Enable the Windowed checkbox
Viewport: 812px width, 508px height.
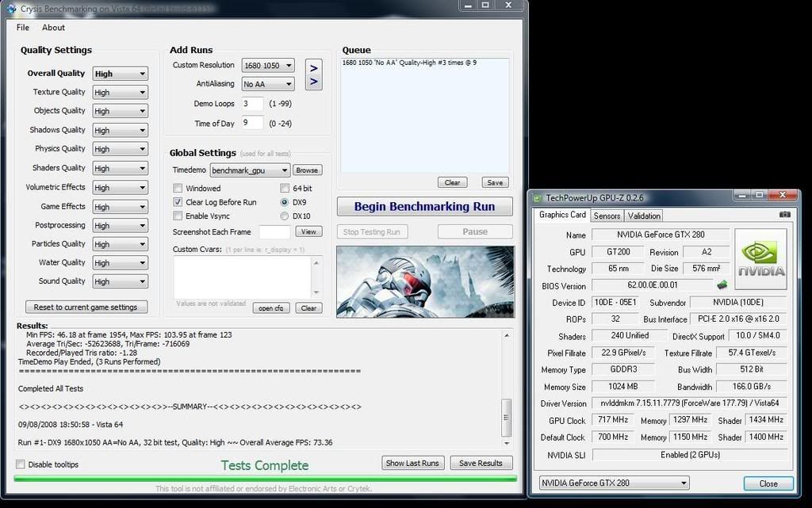178,189
